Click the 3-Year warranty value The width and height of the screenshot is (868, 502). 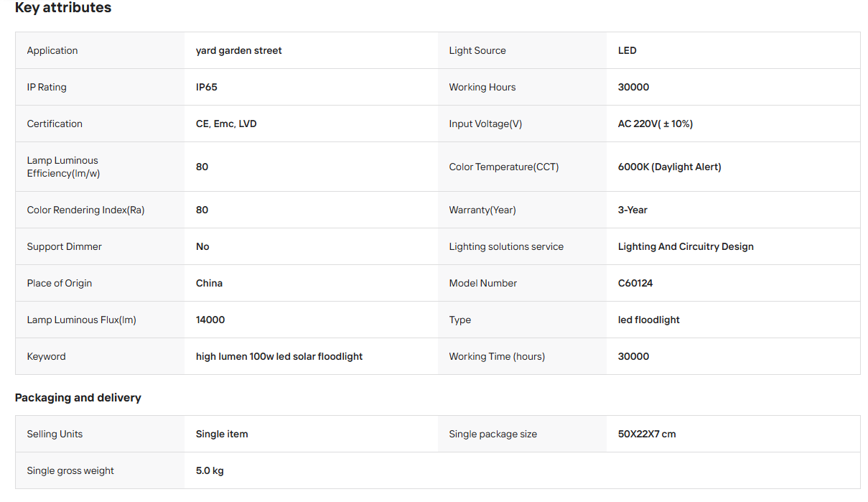[x=633, y=210]
